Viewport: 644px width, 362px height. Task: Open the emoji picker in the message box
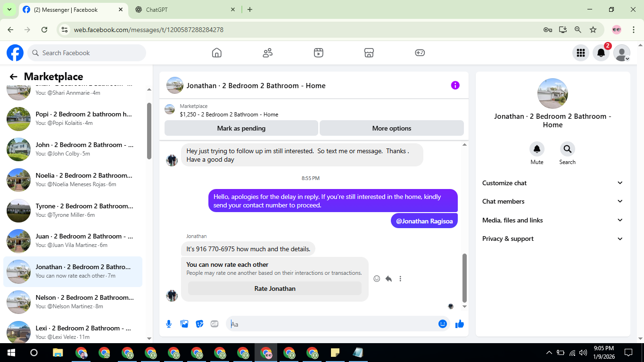[442, 324]
